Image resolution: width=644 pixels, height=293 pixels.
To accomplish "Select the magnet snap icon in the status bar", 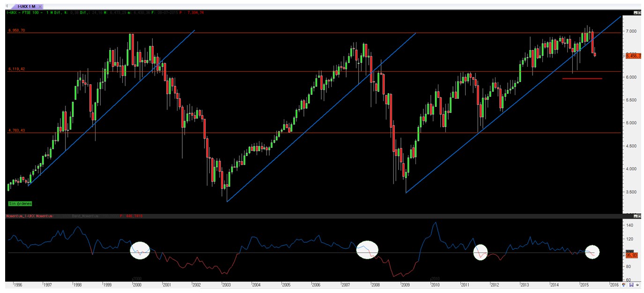I will [624, 285].
